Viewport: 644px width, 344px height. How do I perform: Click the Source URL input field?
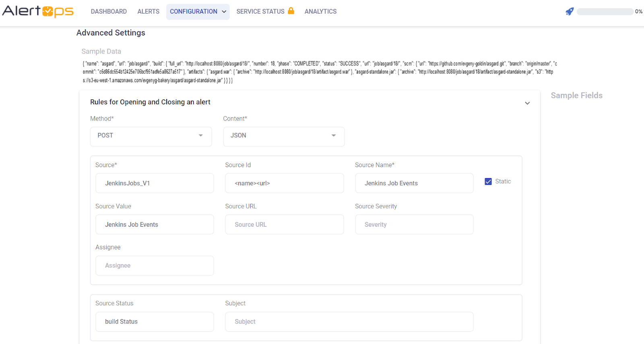click(x=284, y=225)
